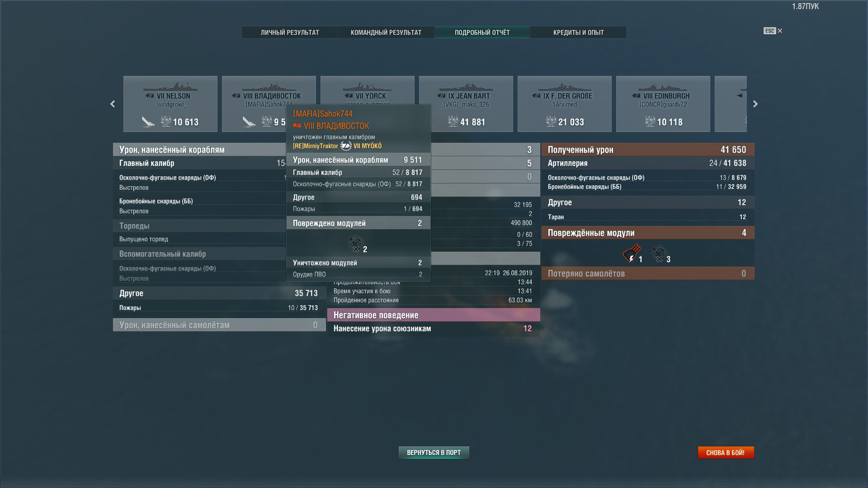
Task: Click the Пожары 10 / 35 713 row
Action: pyautogui.click(x=219, y=308)
